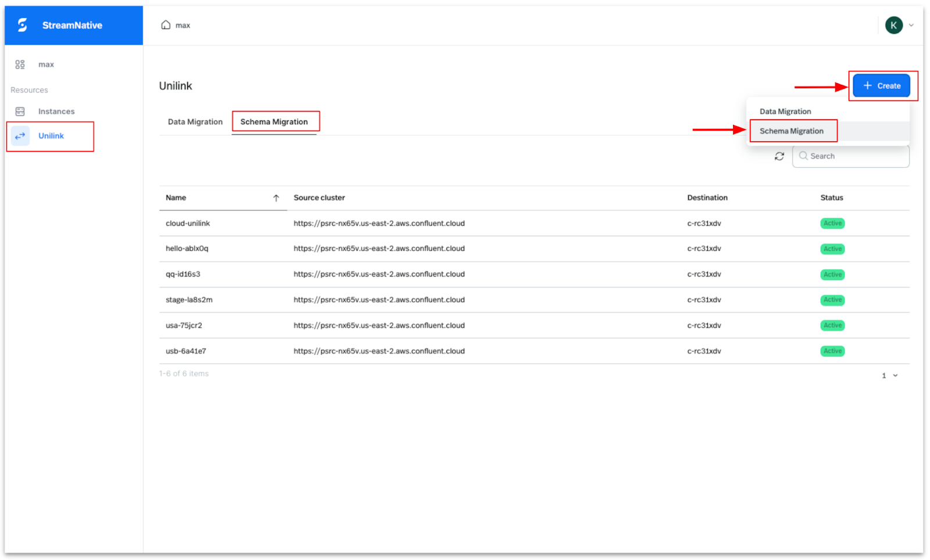Click into the Search field
Viewport: 930px width, 560px height.
coord(854,156)
